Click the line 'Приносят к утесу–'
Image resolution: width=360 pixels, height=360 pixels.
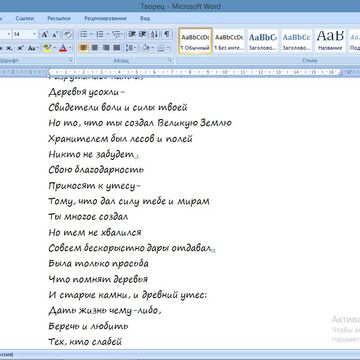pyautogui.click(x=94, y=186)
